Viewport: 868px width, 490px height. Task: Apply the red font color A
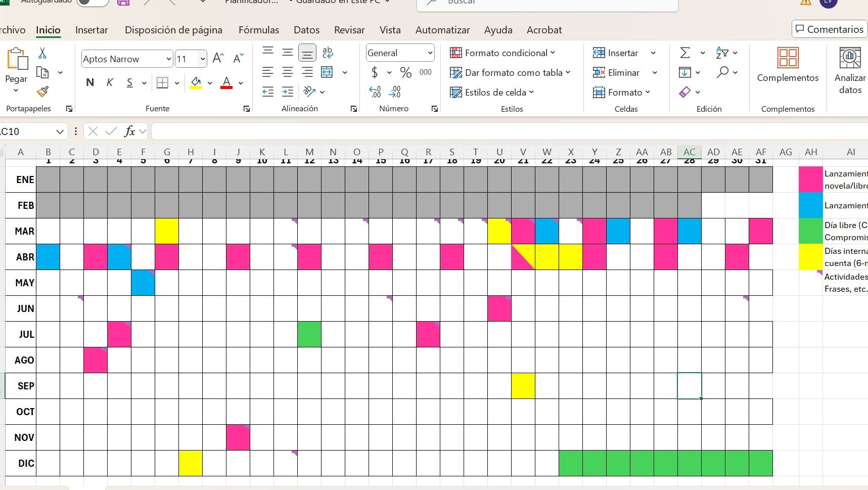[226, 82]
